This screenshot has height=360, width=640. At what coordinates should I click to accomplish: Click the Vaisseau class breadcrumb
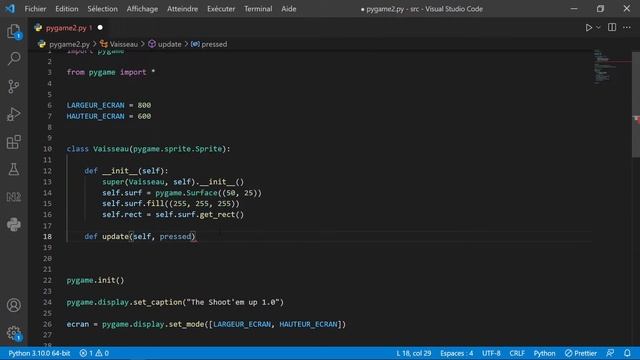(124, 44)
